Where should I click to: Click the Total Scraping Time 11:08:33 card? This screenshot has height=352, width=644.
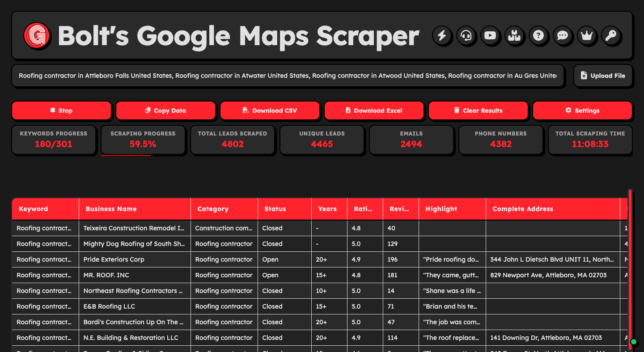pos(590,140)
